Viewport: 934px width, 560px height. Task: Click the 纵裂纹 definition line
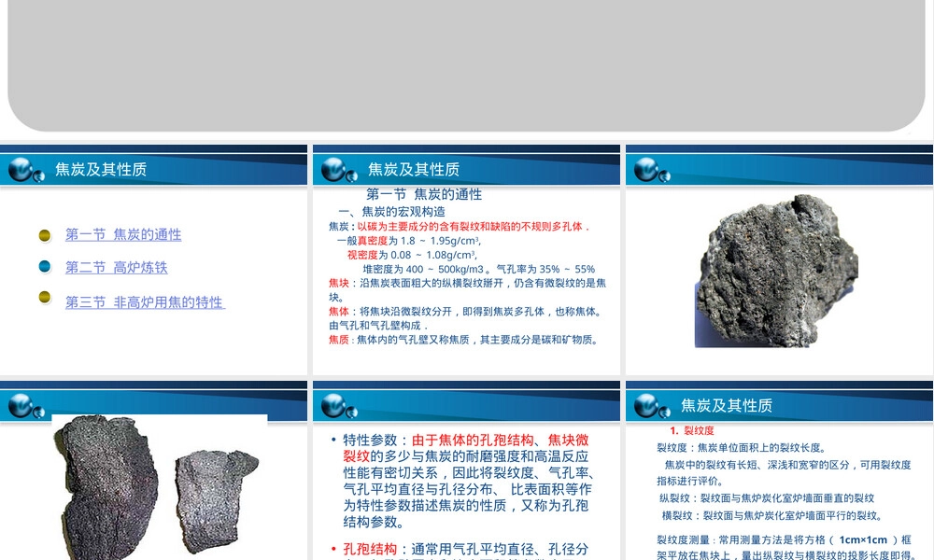point(767,498)
